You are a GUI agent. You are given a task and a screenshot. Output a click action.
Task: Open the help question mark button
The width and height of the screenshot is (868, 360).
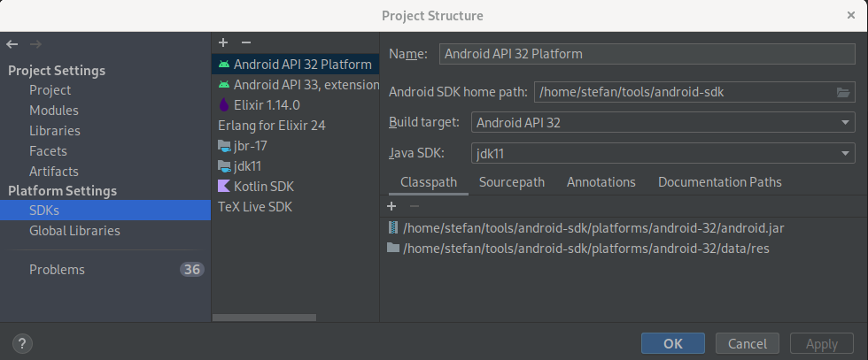(23, 344)
